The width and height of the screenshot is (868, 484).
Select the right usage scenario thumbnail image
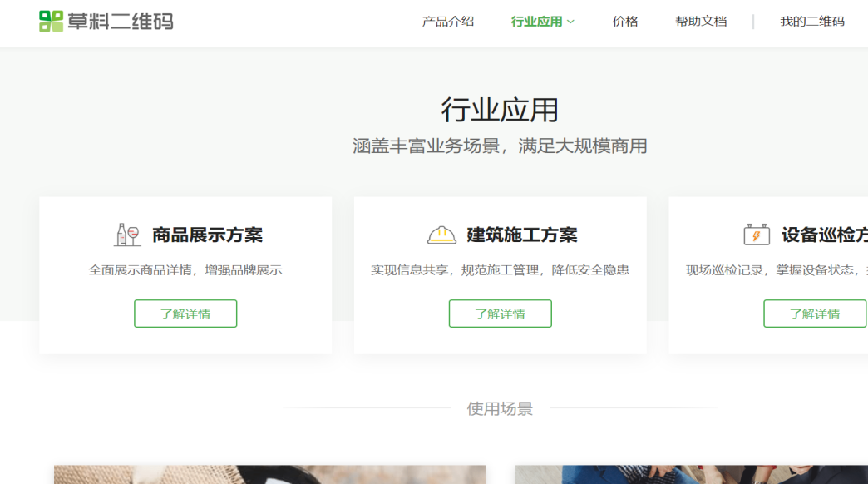691,474
